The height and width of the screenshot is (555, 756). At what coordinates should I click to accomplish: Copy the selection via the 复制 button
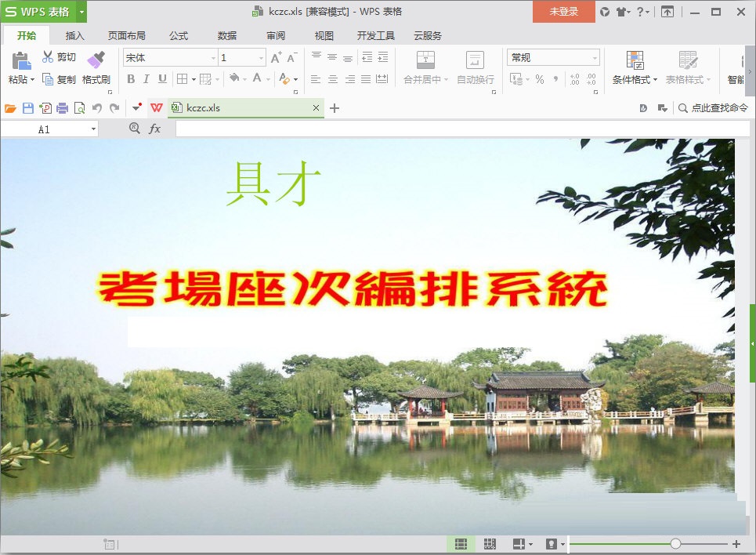coord(59,80)
